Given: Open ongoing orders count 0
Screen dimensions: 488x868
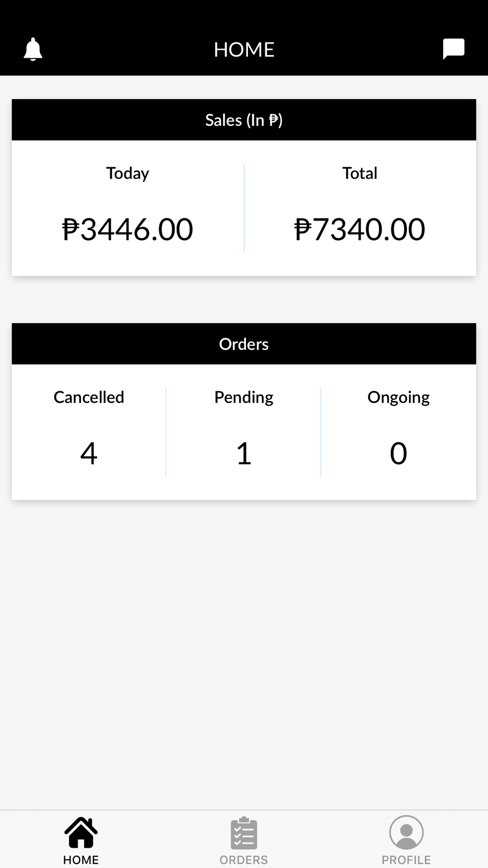Looking at the screenshot, I should pos(398,453).
